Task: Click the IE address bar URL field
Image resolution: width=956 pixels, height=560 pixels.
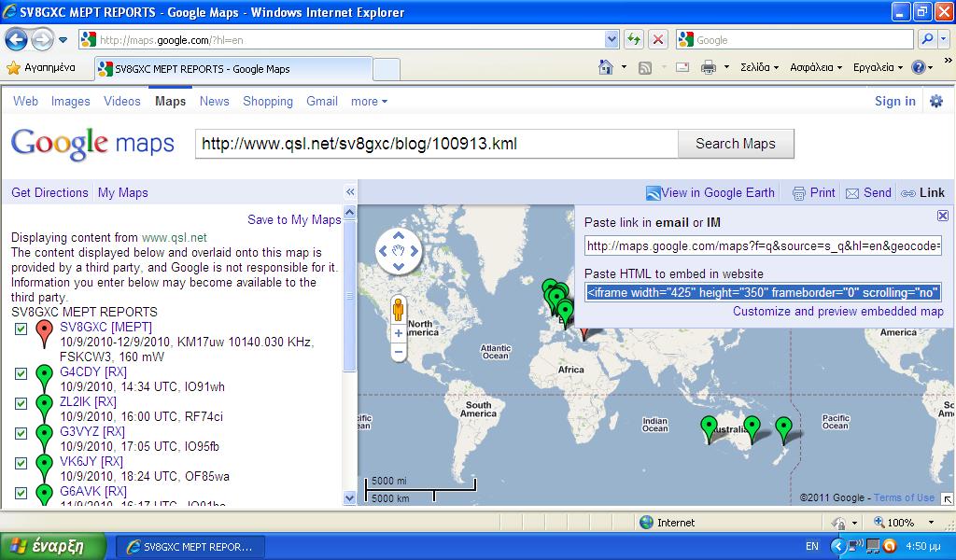Action: click(342, 40)
